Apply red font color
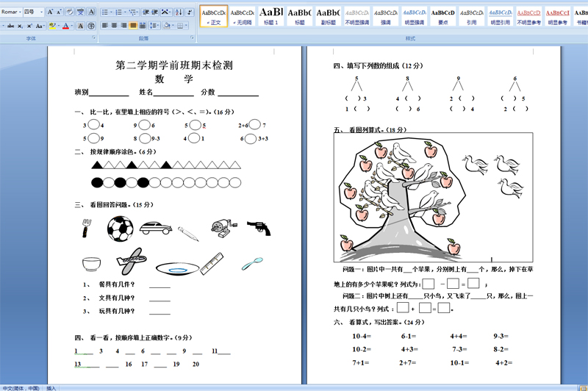This screenshot has width=588, height=391. pos(65,26)
